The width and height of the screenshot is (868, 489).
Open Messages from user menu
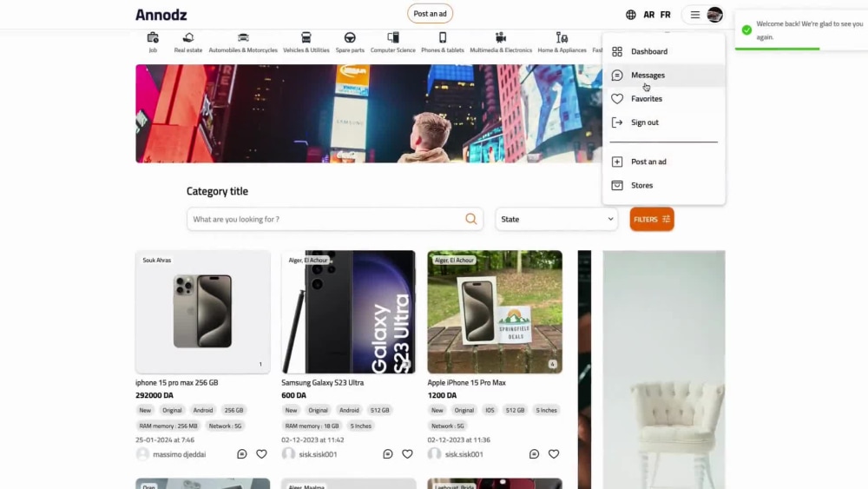point(664,76)
